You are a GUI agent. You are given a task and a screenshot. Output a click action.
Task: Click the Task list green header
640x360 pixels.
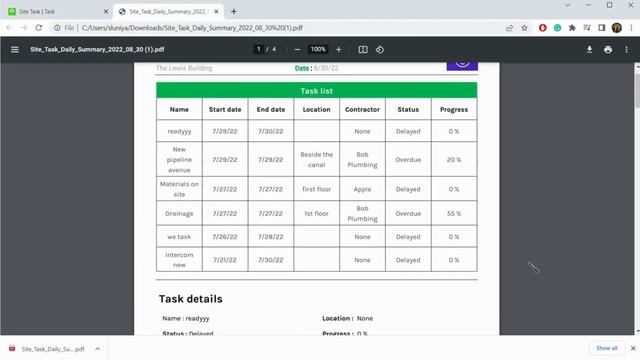point(317,91)
